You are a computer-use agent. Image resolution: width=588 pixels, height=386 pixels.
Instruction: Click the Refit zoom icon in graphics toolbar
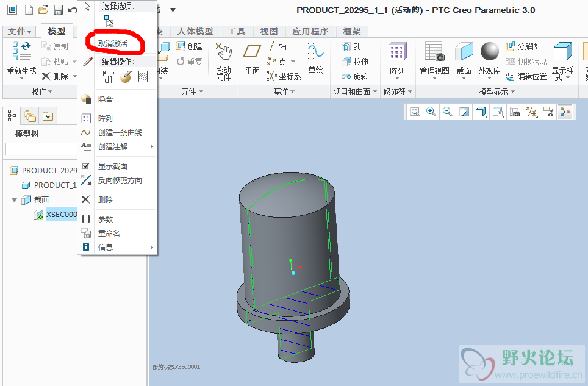[x=414, y=112]
